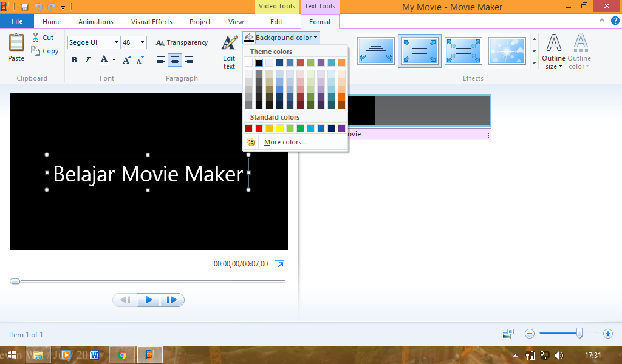Screen dimensions: 622x364
Task: Select the Scroll text effect thumbnail
Action: [x=376, y=51]
